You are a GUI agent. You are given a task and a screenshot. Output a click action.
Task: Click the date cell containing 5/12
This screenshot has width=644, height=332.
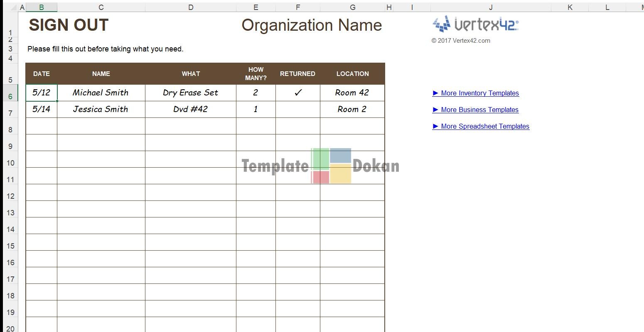pos(41,93)
